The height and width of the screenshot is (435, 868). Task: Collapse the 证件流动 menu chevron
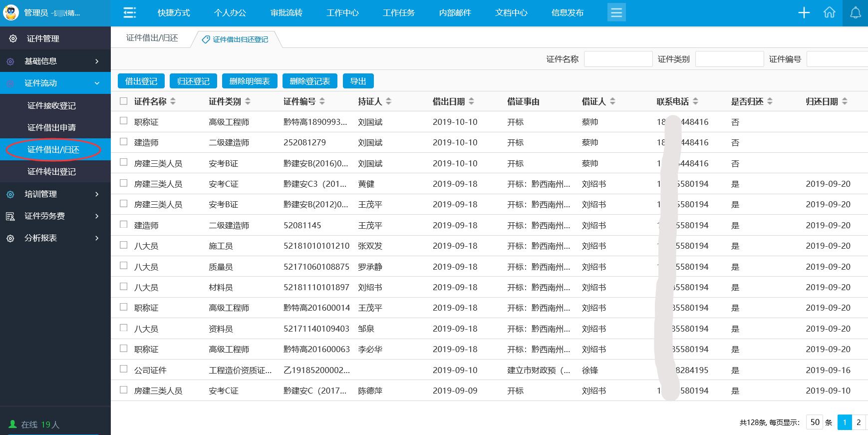[x=97, y=83]
